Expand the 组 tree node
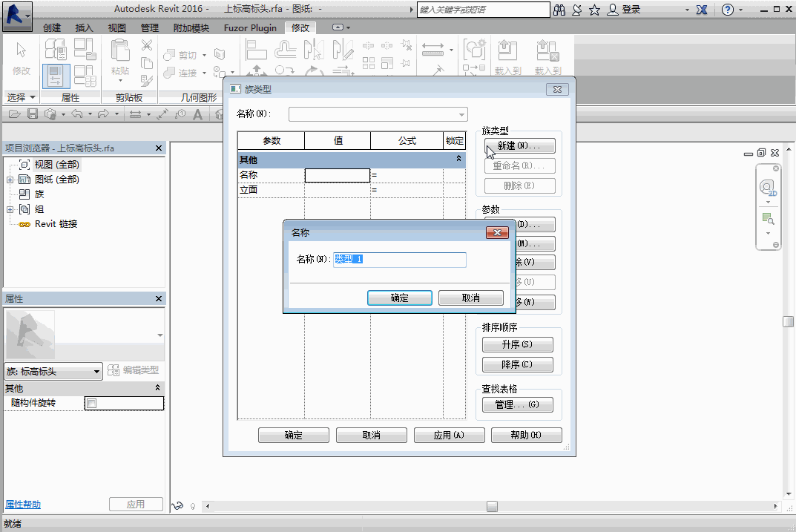This screenshot has height=532, width=796. [x=10, y=209]
